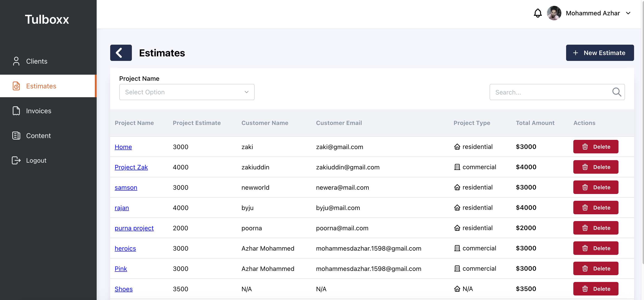The width and height of the screenshot is (644, 300).
Task: Click the magnifying glass search icon
Action: point(616,92)
